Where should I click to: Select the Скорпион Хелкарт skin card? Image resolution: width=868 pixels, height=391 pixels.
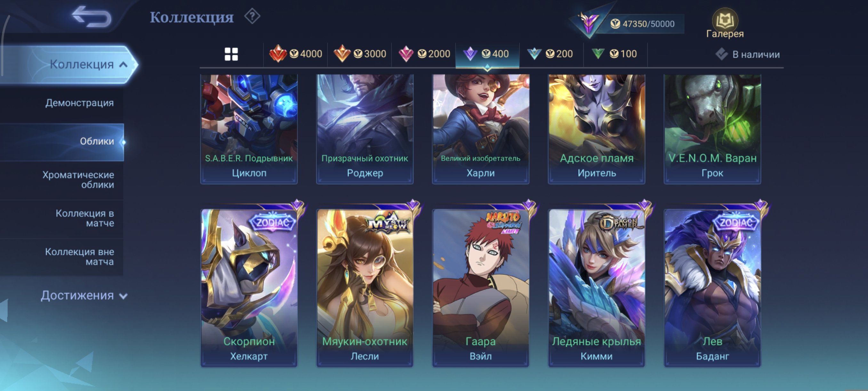click(x=249, y=287)
